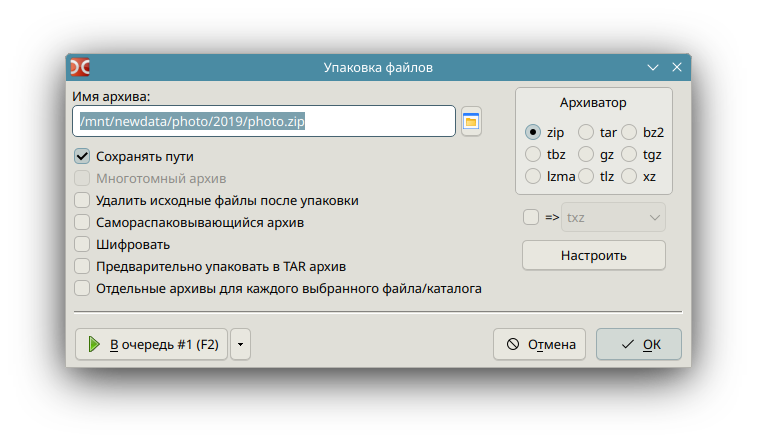
Task: Click the Double Commander logo icon
Action: (x=80, y=68)
